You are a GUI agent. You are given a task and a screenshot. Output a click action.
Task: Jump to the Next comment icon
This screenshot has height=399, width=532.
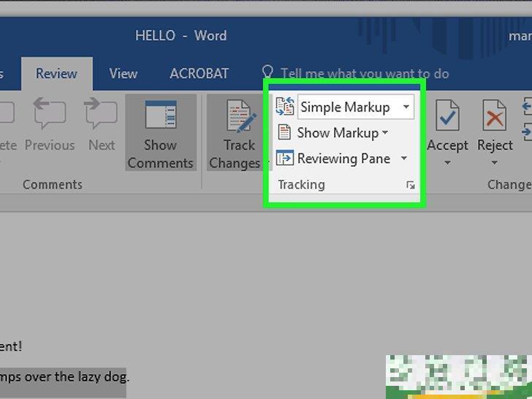coord(101,116)
